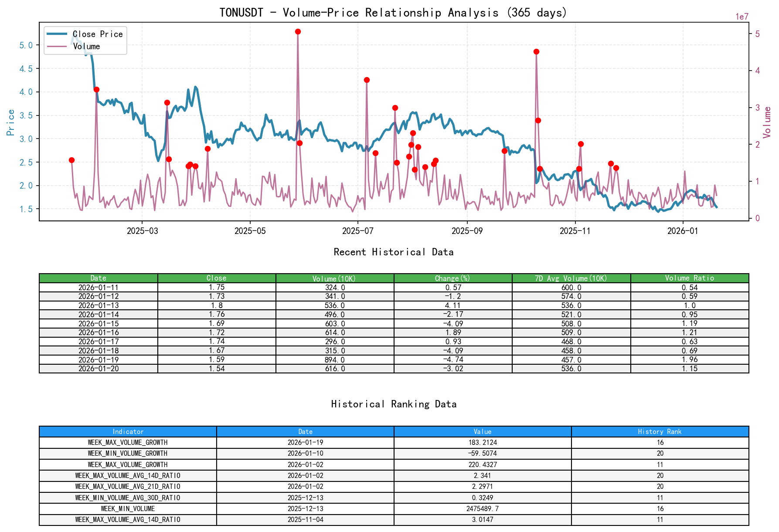This screenshot has height=532, width=779.
Task: Select the 2026-01-19 row in the data table
Action: [x=98, y=359]
